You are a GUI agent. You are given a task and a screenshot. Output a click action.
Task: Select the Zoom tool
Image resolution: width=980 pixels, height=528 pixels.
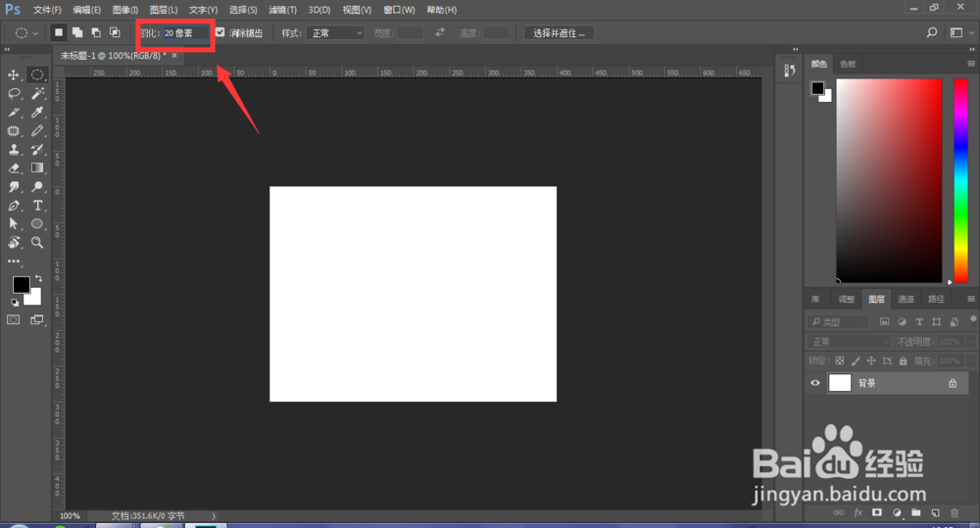click(x=37, y=242)
